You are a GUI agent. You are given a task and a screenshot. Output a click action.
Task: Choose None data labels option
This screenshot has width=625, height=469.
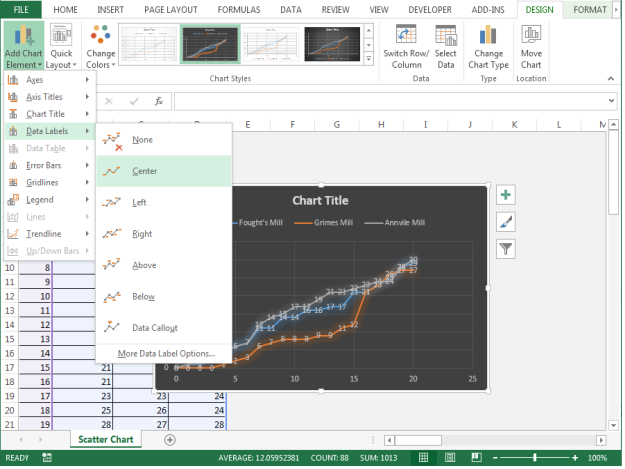click(164, 140)
